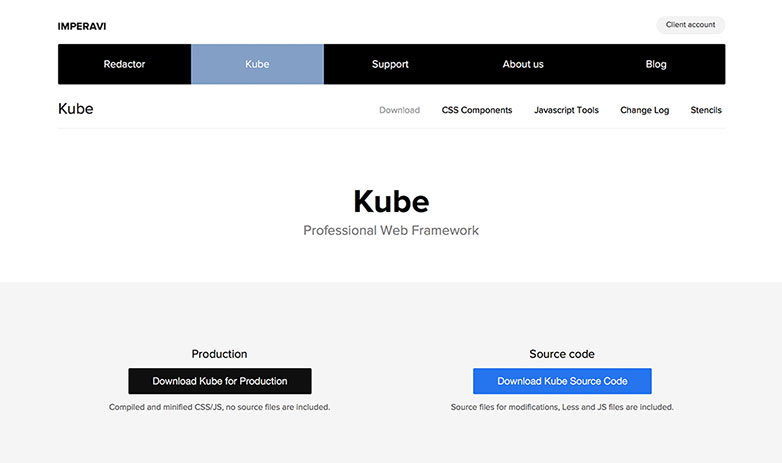This screenshot has width=782, height=463.
Task: Click the Source code heading
Action: (562, 354)
